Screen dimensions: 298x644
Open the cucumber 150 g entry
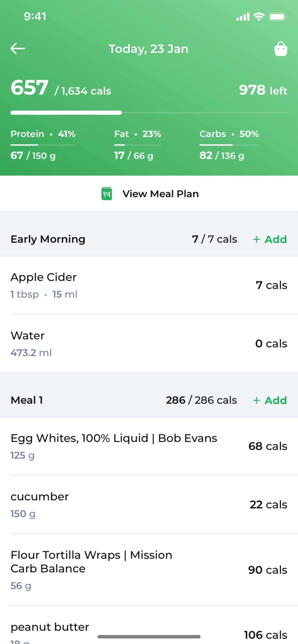149,504
